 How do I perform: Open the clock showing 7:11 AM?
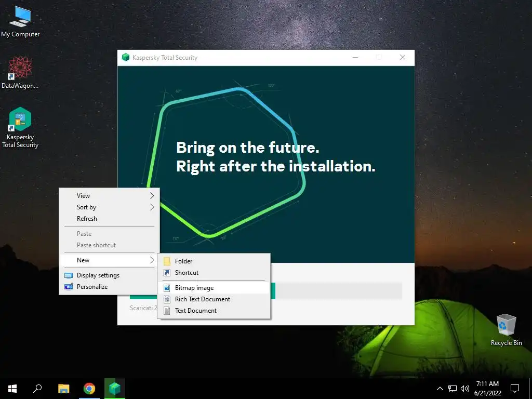click(487, 384)
